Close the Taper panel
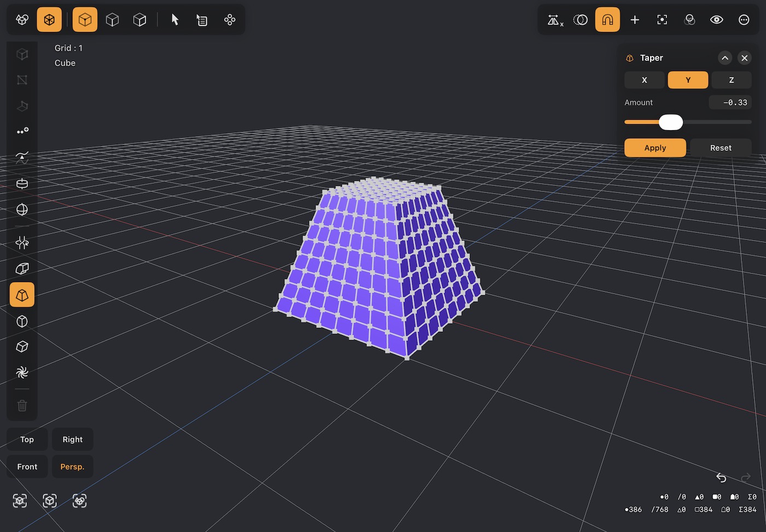 [x=745, y=58]
